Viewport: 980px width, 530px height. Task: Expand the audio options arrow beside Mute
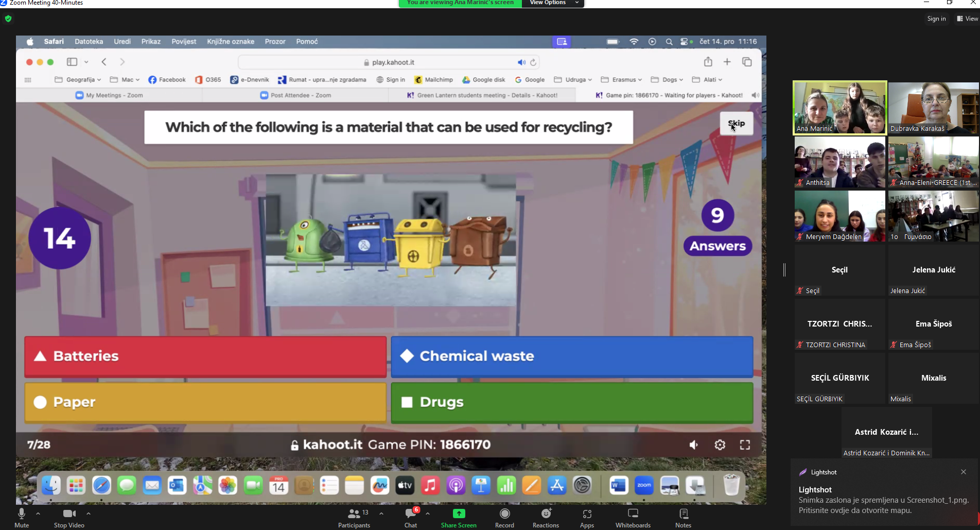pyautogui.click(x=38, y=514)
